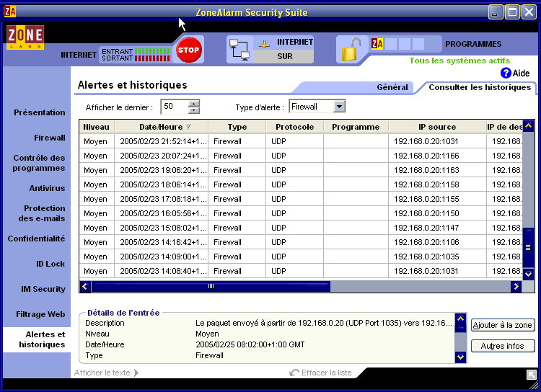Increase the Afficher le dernier value

pyautogui.click(x=194, y=104)
